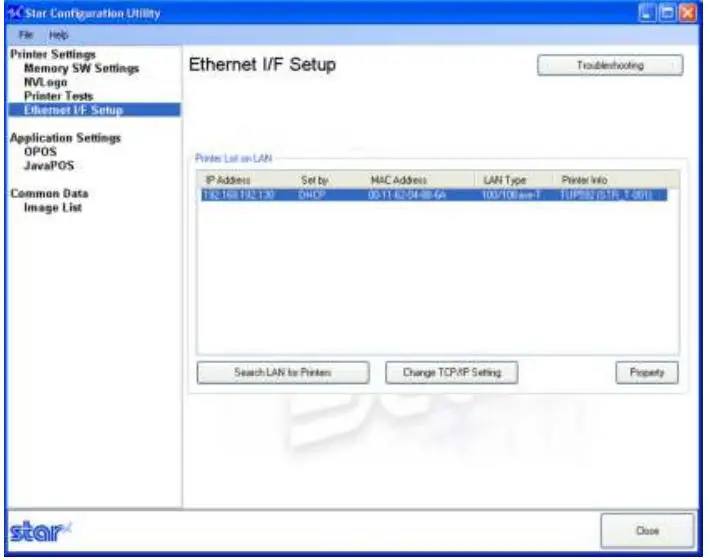Close the window with red X
The width and height of the screenshot is (710, 560).
pos(688,13)
